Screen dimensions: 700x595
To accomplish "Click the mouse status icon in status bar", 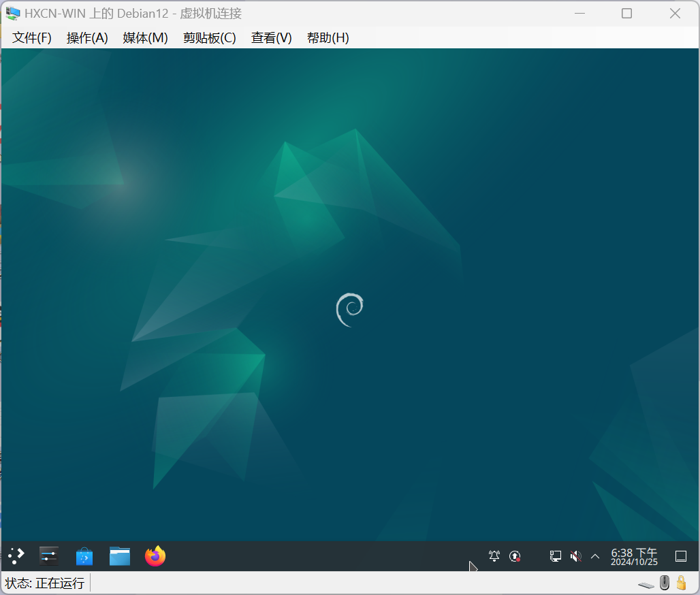I will (x=665, y=583).
